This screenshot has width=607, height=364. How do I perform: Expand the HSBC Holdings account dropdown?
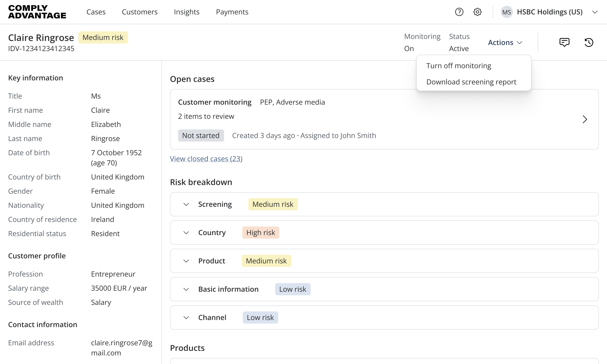595,12
